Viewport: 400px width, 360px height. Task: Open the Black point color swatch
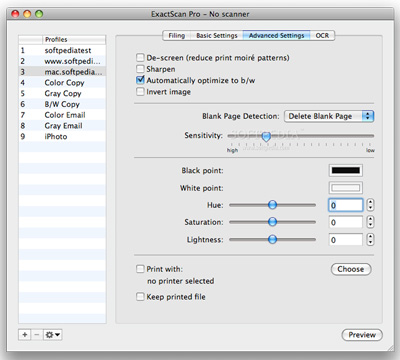coord(346,170)
